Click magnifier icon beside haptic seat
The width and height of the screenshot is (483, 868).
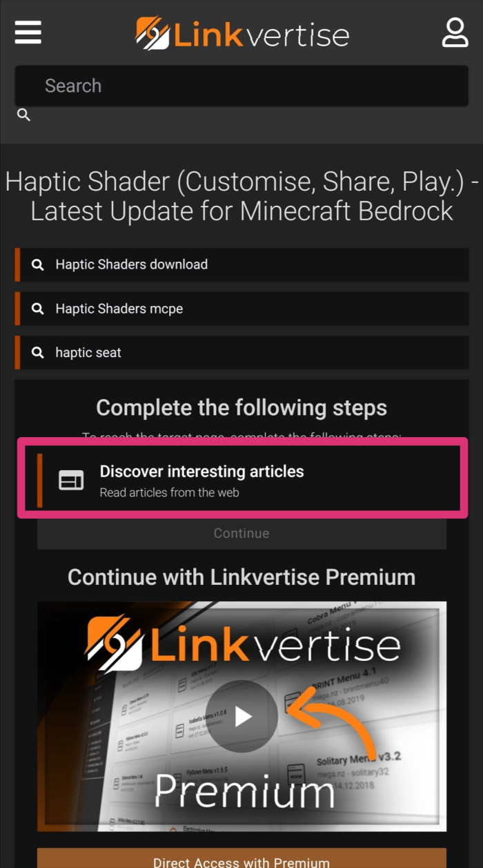click(38, 353)
